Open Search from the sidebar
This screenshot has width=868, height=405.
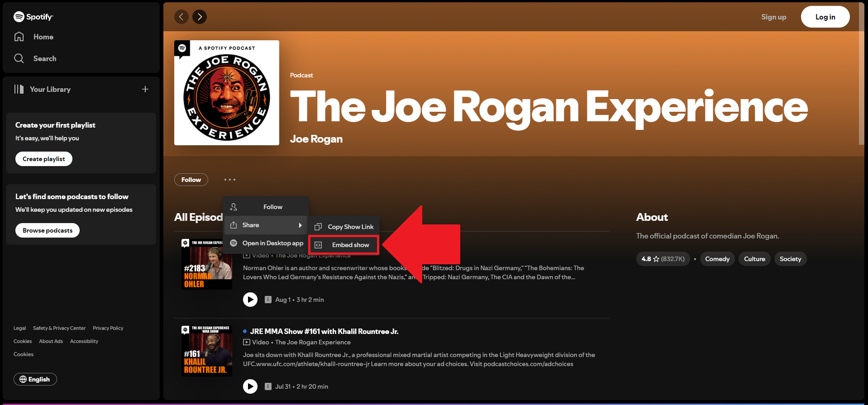tap(35, 58)
